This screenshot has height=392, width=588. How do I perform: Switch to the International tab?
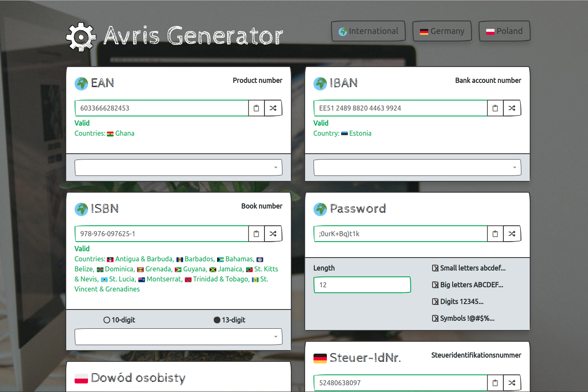(x=368, y=31)
